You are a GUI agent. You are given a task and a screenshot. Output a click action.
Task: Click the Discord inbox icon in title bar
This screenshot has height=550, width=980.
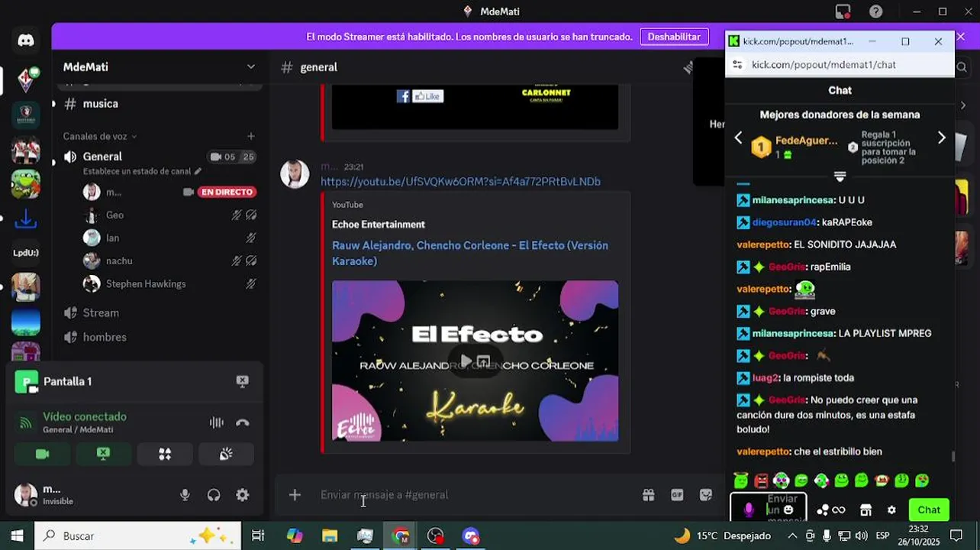[x=843, y=11]
